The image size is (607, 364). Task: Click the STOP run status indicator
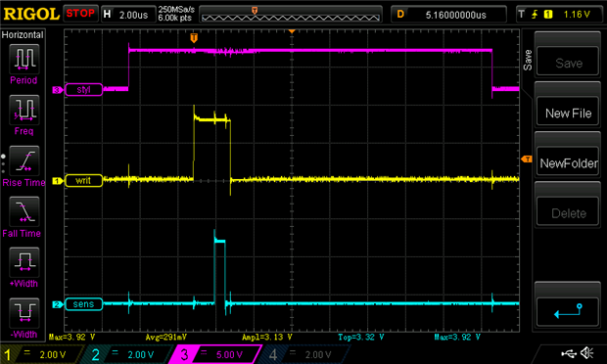tap(80, 14)
